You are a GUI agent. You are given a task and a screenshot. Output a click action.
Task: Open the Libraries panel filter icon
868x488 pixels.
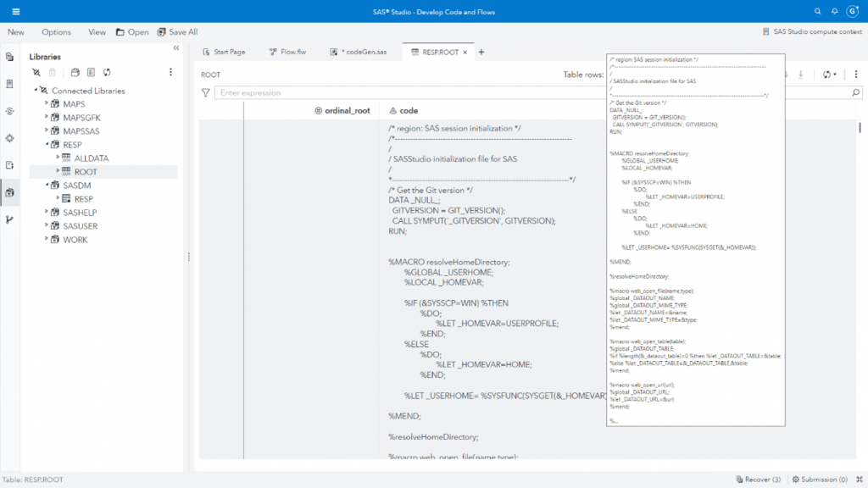36,73
